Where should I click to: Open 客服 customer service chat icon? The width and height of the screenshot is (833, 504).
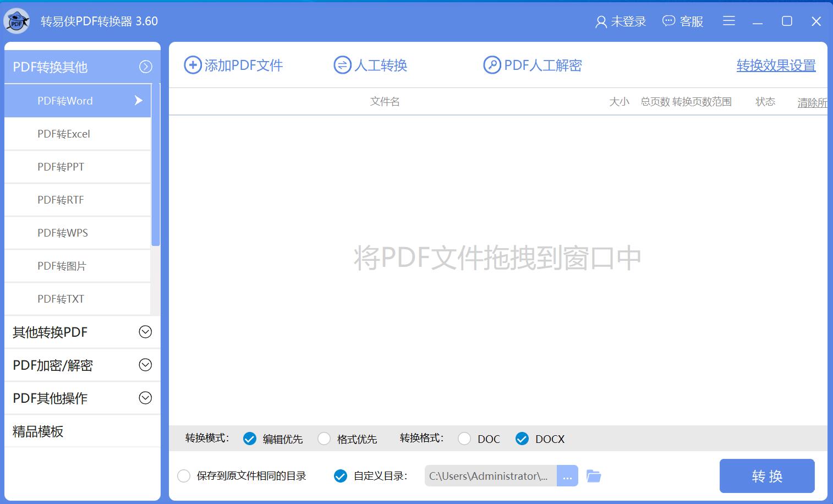pos(668,21)
